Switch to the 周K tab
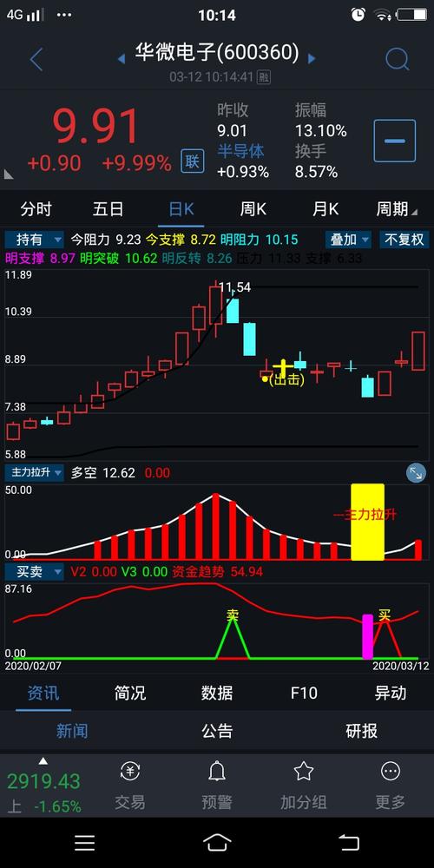 253,209
